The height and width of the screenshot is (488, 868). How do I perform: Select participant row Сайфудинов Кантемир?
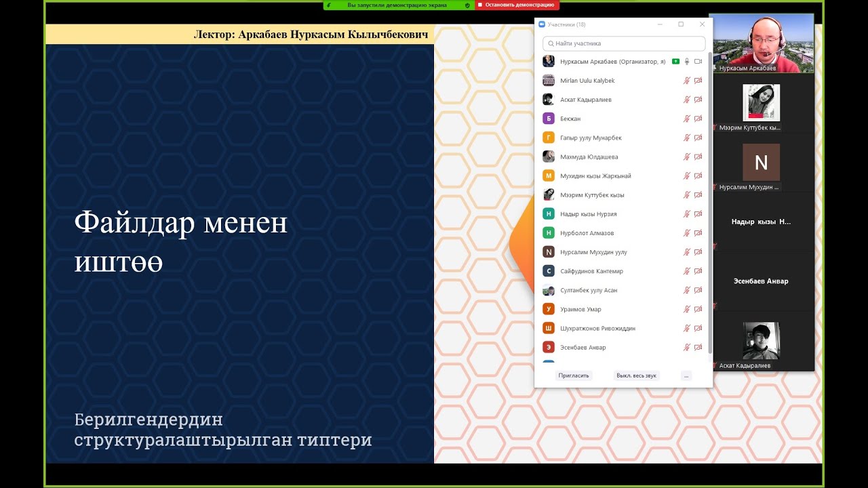[x=624, y=270]
